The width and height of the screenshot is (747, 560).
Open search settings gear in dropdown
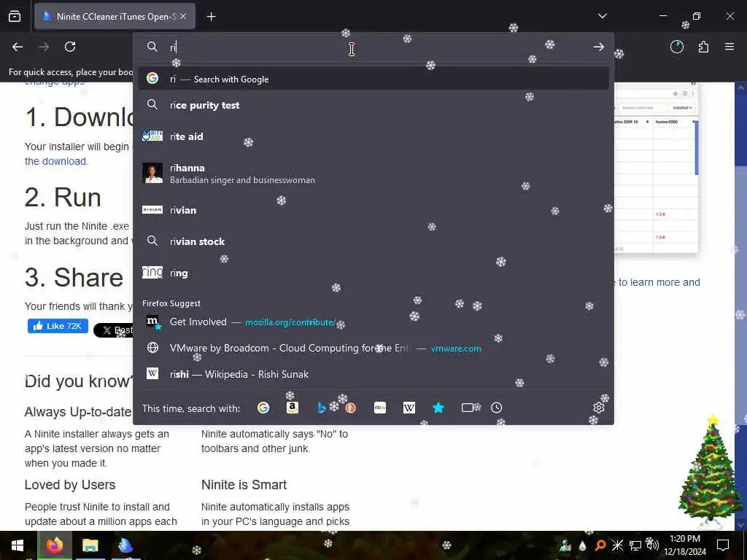click(599, 408)
